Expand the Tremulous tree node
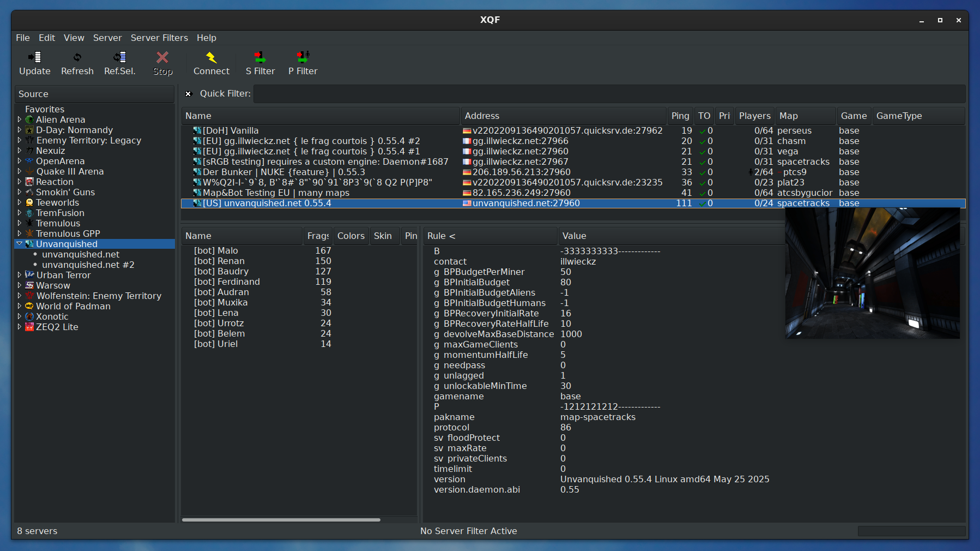This screenshot has width=980, height=551. pos(20,223)
